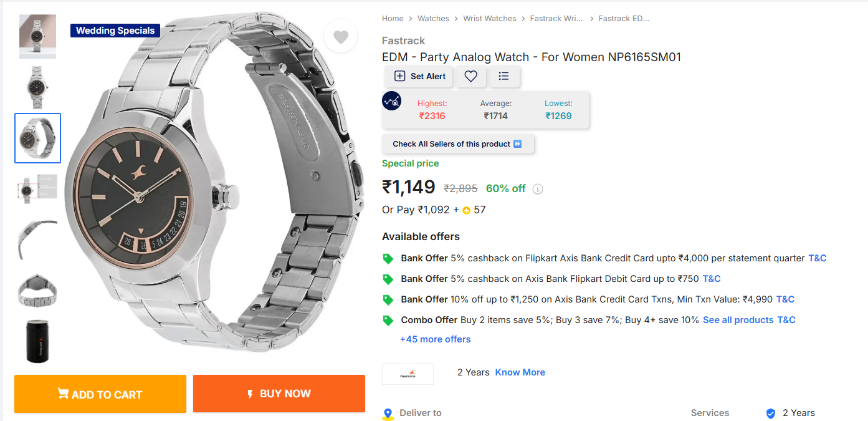Click the shield icon near Services
The width and height of the screenshot is (868, 421).
[771, 413]
